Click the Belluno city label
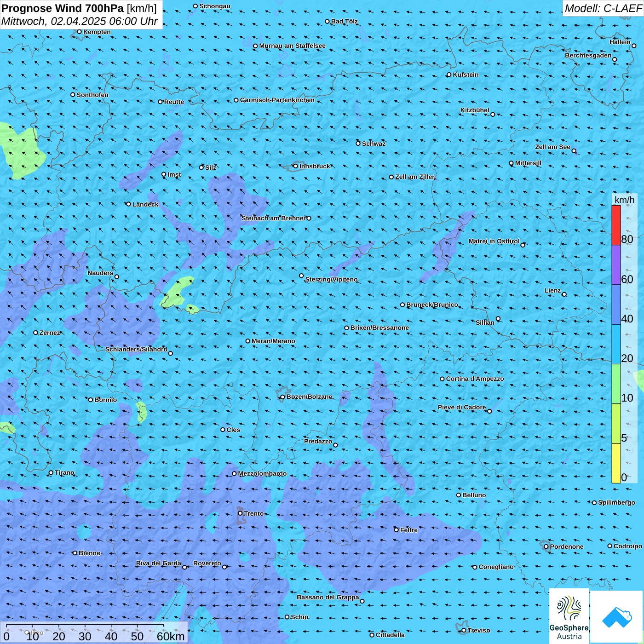644x644 pixels. (474, 495)
